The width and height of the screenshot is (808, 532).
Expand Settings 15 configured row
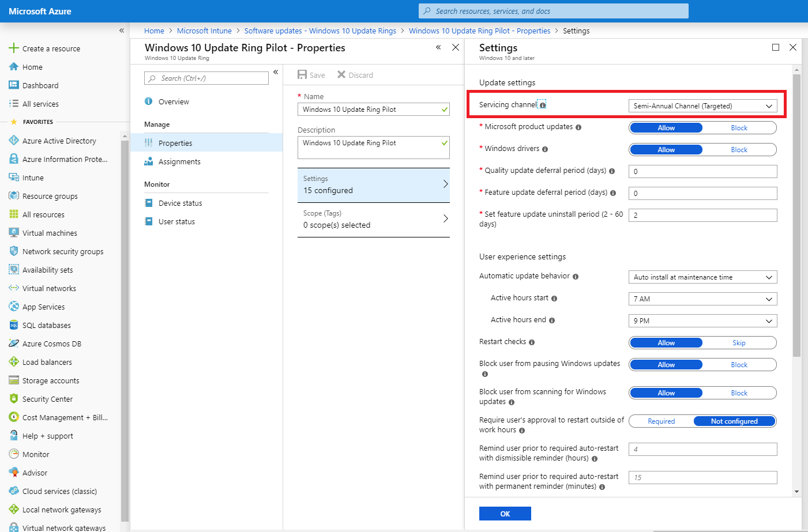click(x=373, y=185)
